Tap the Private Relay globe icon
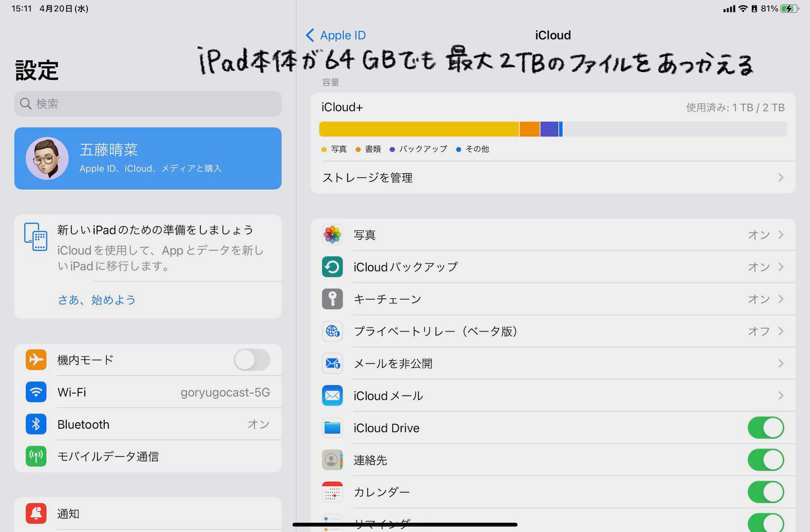This screenshot has height=532, width=810. coord(332,331)
